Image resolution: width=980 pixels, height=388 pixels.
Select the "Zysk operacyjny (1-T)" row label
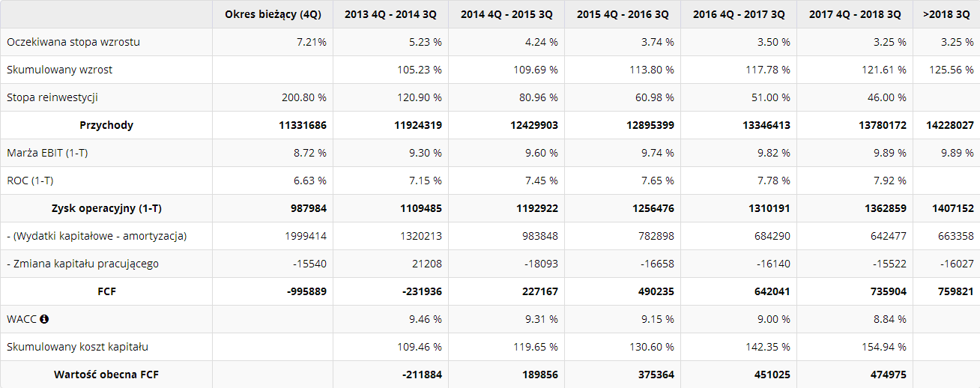click(106, 208)
